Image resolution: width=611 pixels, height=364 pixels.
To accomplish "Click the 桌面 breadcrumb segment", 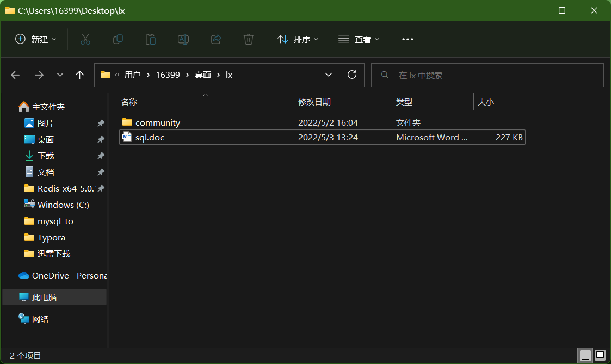I will (202, 75).
